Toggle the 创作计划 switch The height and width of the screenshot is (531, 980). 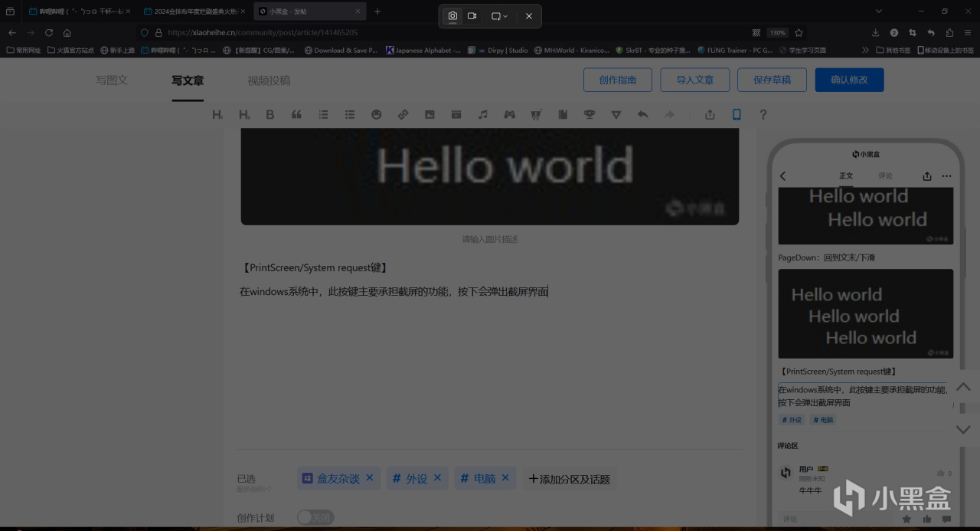pos(315,518)
